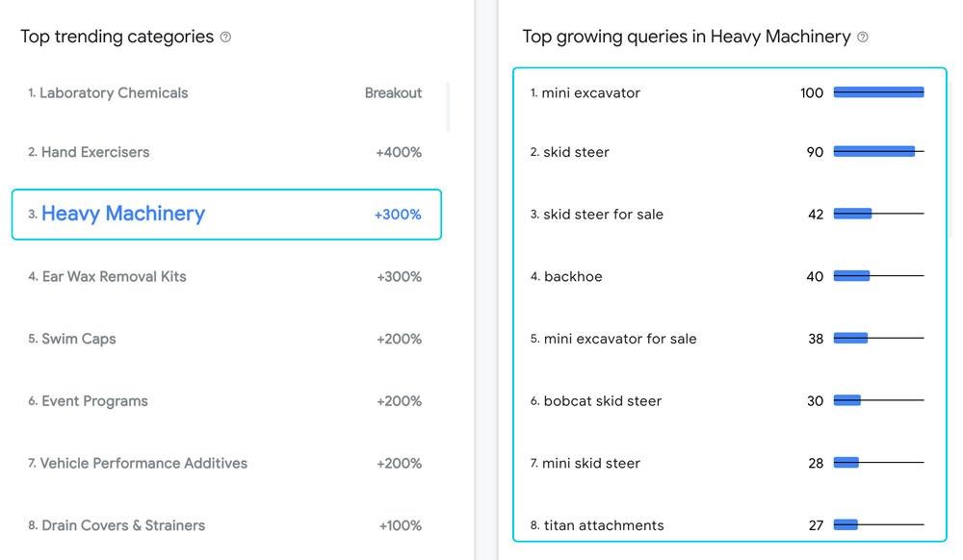Image resolution: width=963 pixels, height=560 pixels.
Task: Open help icon beside Top trending categories
Action: [x=225, y=37]
